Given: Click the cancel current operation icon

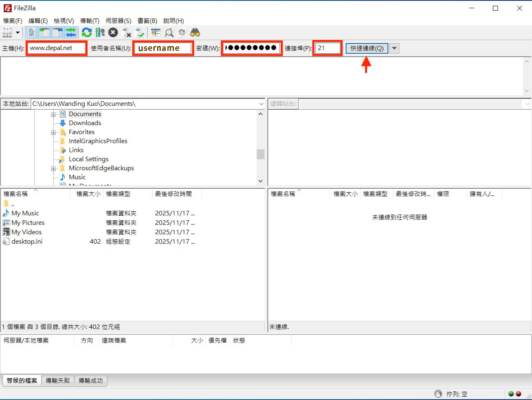Looking at the screenshot, I should pyautogui.click(x=113, y=33).
